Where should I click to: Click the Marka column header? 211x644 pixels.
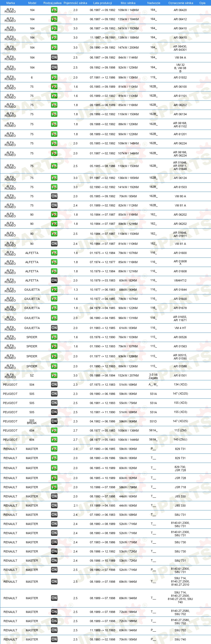pyautogui.click(x=11, y=3)
